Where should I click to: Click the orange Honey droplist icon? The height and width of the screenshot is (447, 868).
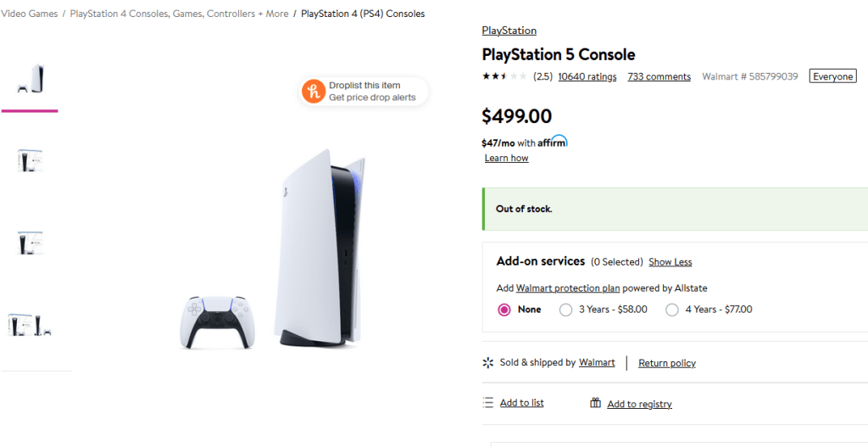coord(314,92)
